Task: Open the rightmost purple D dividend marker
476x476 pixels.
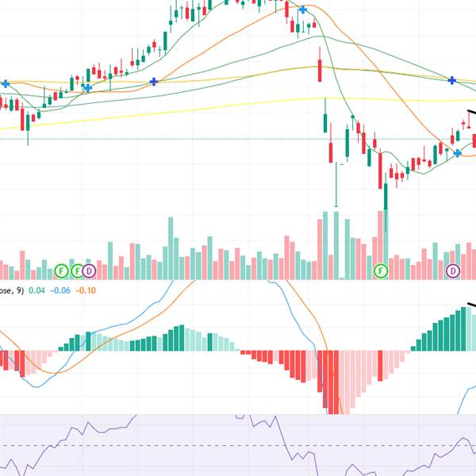Action: pos(453,271)
